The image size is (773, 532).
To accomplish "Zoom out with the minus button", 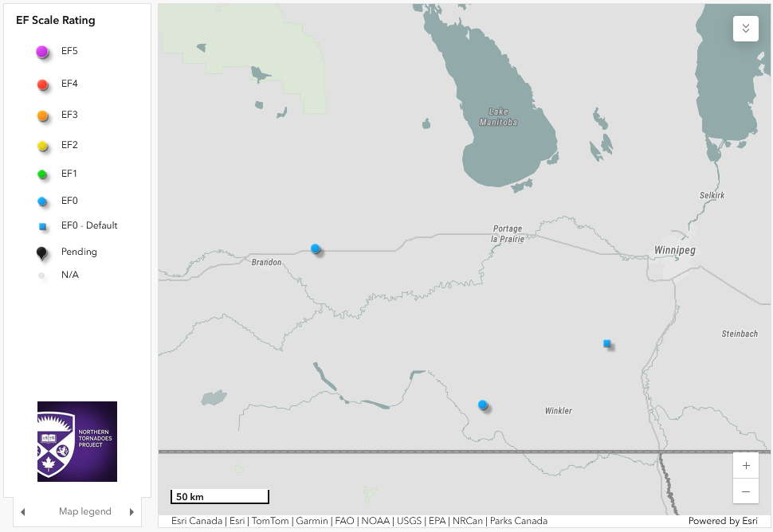I will click(746, 491).
